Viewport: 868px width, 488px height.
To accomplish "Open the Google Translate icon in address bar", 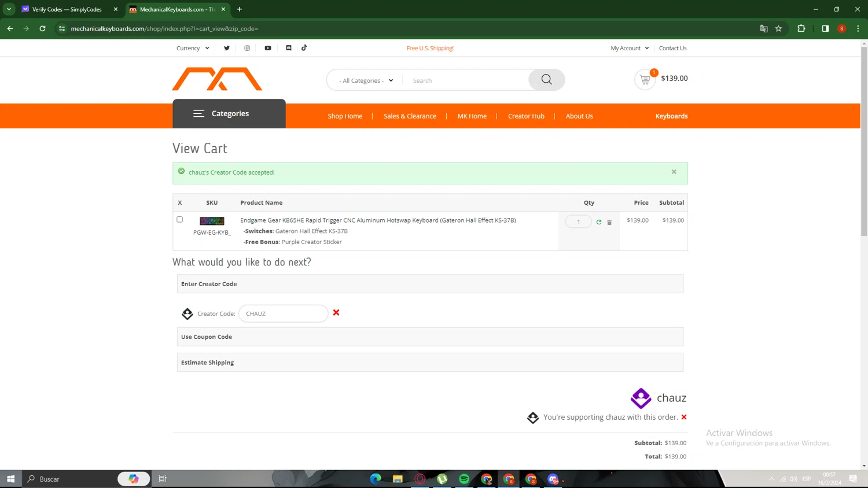I will (764, 28).
